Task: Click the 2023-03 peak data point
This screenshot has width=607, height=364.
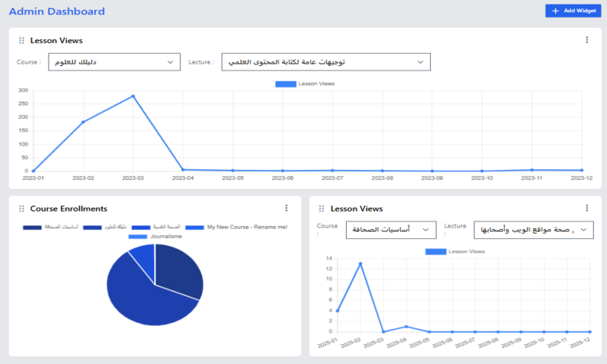Action: [133, 96]
